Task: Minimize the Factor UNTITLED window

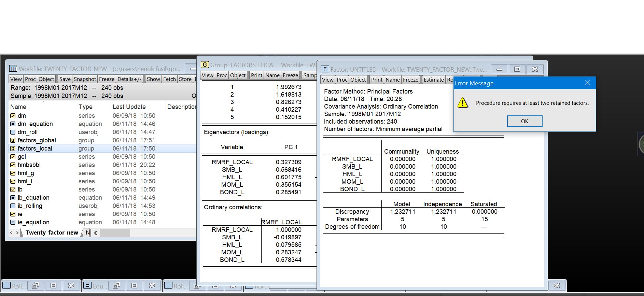Action: pos(499,69)
